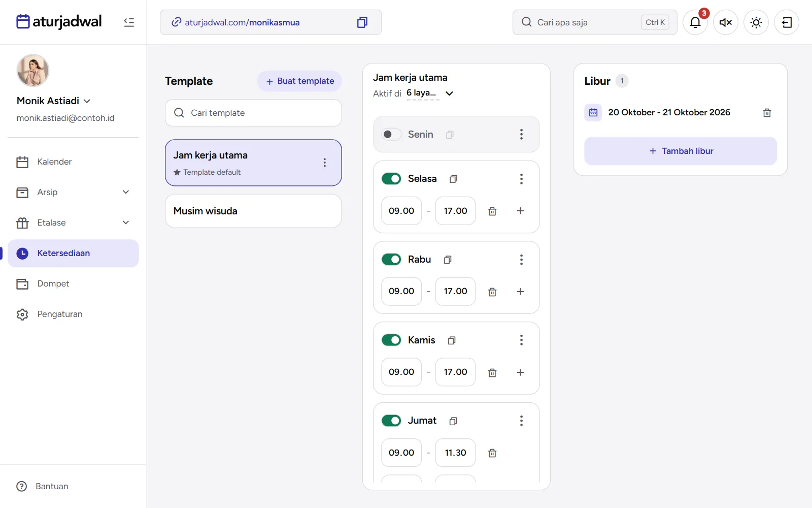Open Pengaturan settings
The height and width of the screenshot is (508, 812).
click(73, 314)
